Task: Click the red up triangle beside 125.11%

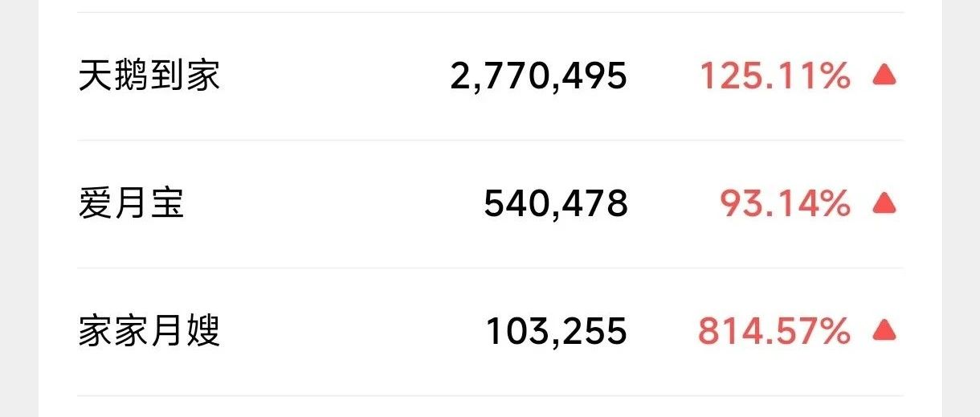Action: coord(884,76)
